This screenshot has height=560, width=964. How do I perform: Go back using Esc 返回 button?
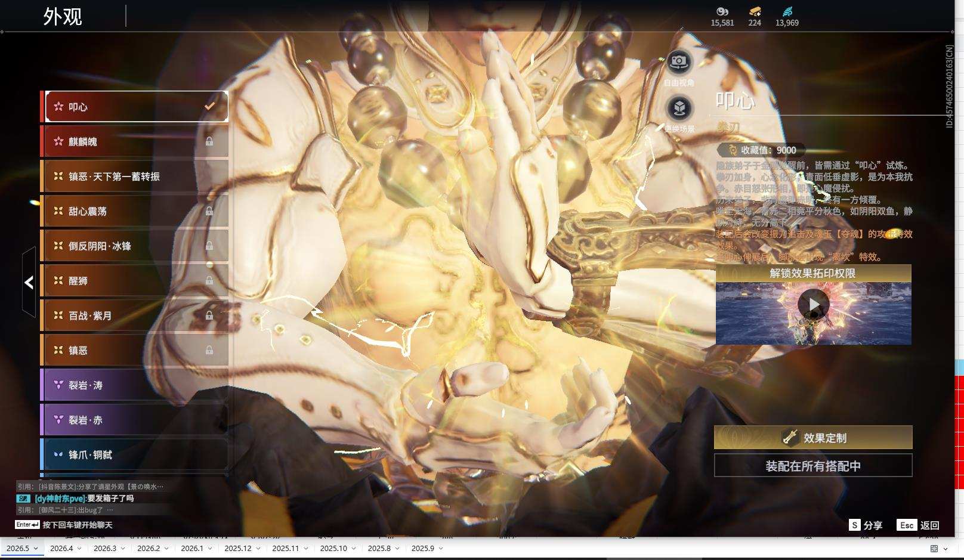918,525
